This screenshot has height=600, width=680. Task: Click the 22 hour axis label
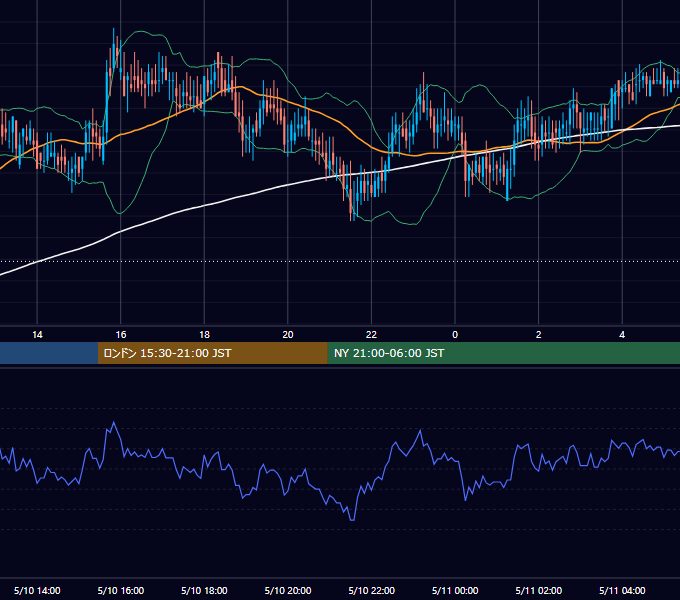point(371,335)
